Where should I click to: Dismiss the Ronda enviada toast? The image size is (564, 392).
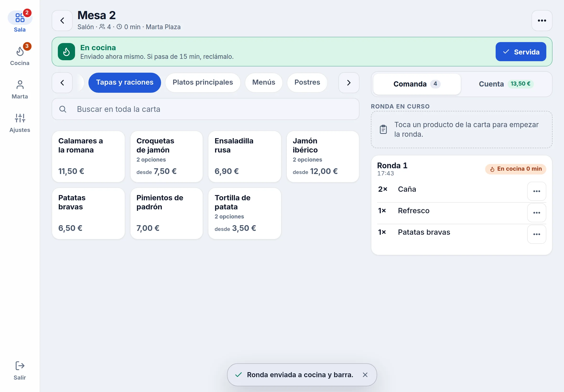point(365,375)
